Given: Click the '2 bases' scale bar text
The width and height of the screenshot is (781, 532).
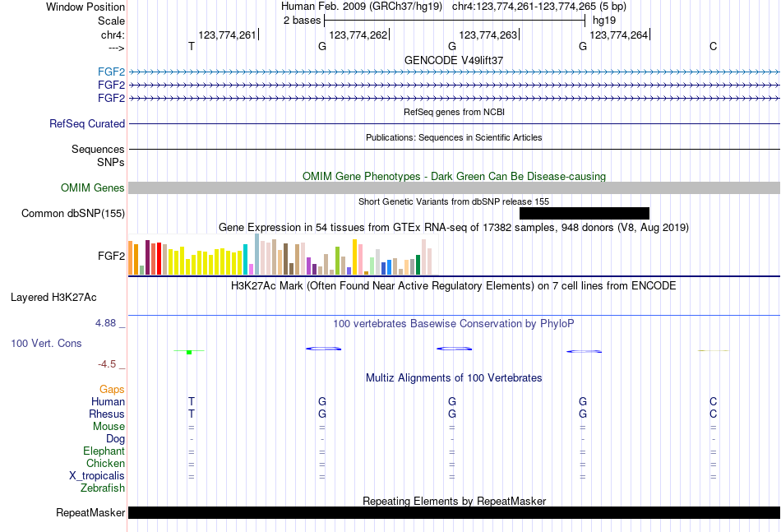Looking at the screenshot, I should click(x=303, y=21).
